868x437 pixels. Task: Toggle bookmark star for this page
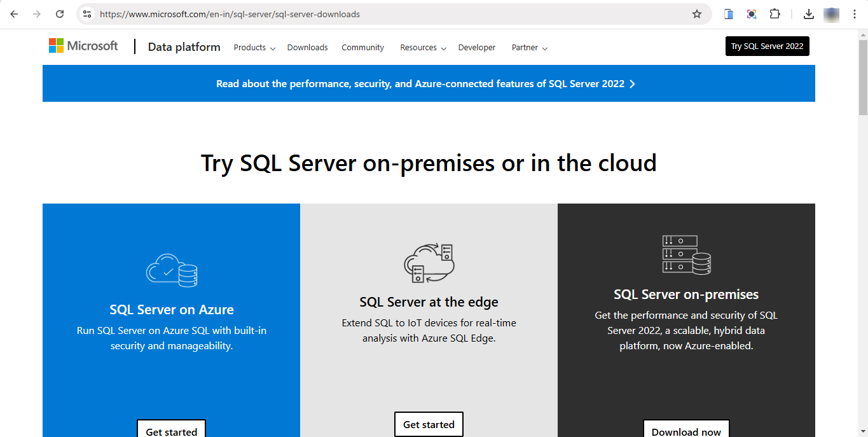coord(697,14)
